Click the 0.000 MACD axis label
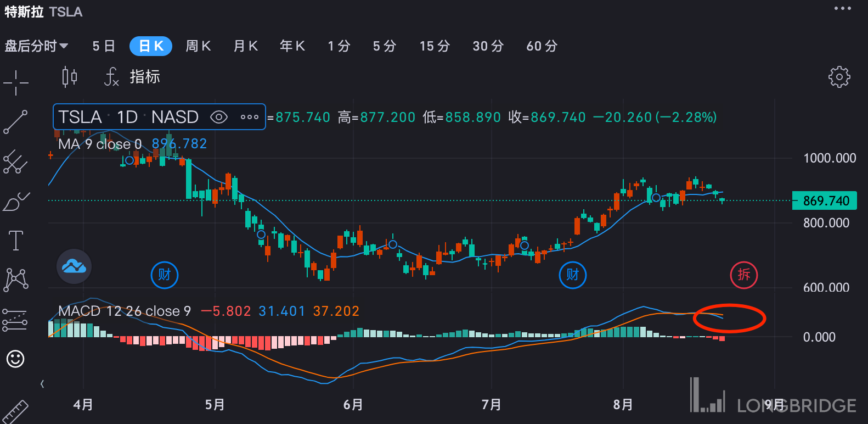This screenshot has height=424, width=868. point(819,337)
